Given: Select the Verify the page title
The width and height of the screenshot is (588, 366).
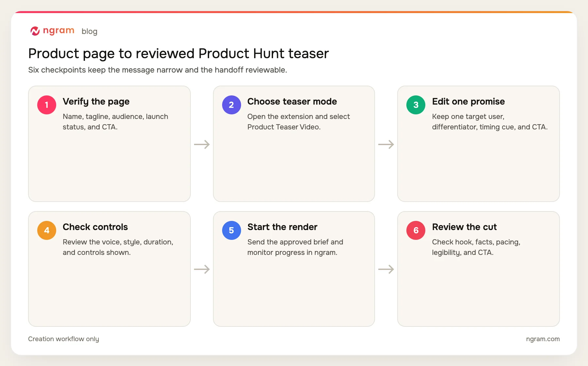Looking at the screenshot, I should 96,102.
